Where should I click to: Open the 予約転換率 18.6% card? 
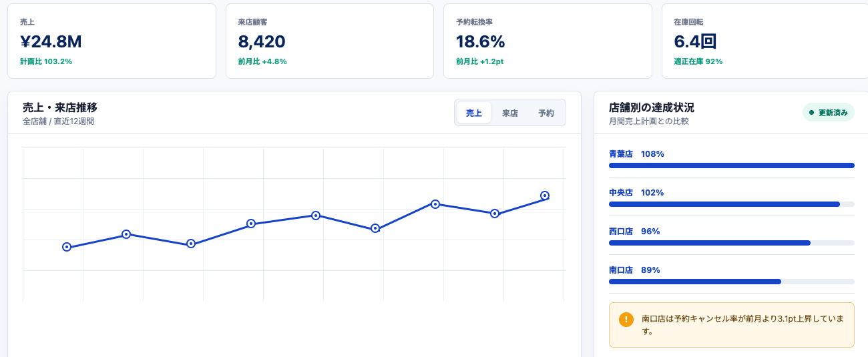[548, 41]
